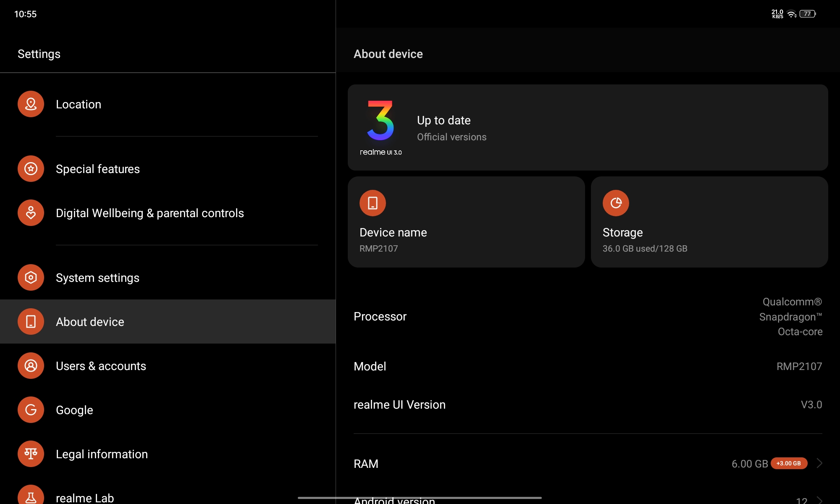Viewport: 840px width, 504px height.
Task: Tap the Location pin icon
Action: pos(31,104)
